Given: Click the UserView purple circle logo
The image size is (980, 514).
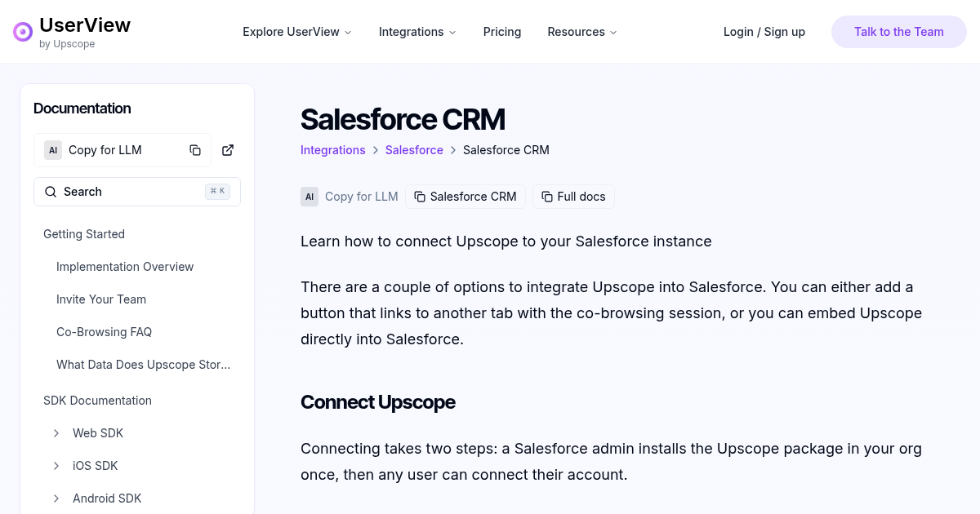Looking at the screenshot, I should [x=23, y=32].
